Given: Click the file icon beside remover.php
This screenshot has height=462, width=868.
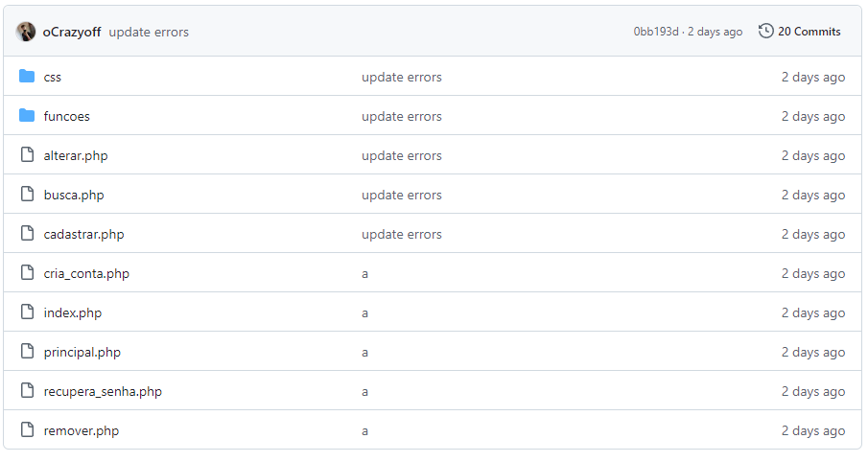Looking at the screenshot, I should click(27, 429).
